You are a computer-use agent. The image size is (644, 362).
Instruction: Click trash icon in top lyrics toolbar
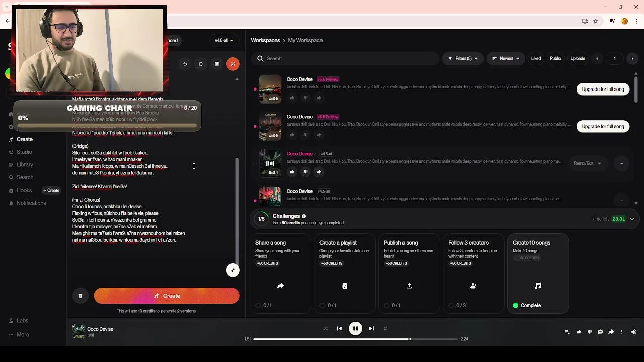pos(217,64)
